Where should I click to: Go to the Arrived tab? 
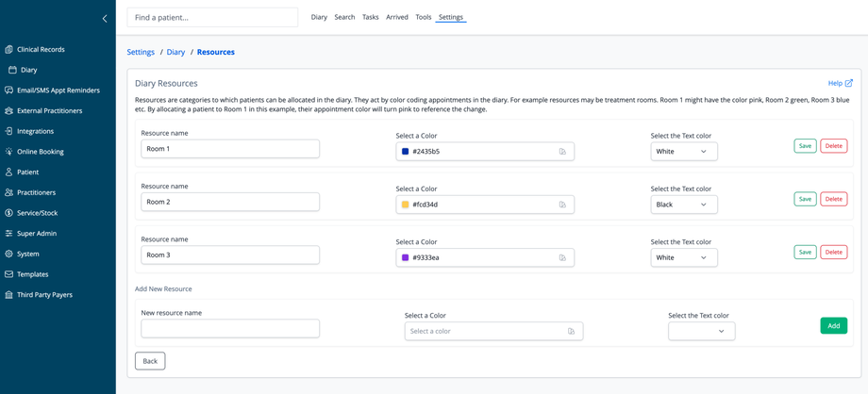pos(397,17)
